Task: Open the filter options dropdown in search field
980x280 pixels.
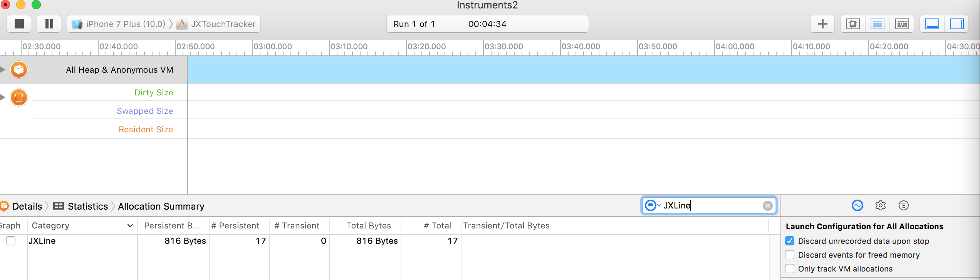Action: 653,205
